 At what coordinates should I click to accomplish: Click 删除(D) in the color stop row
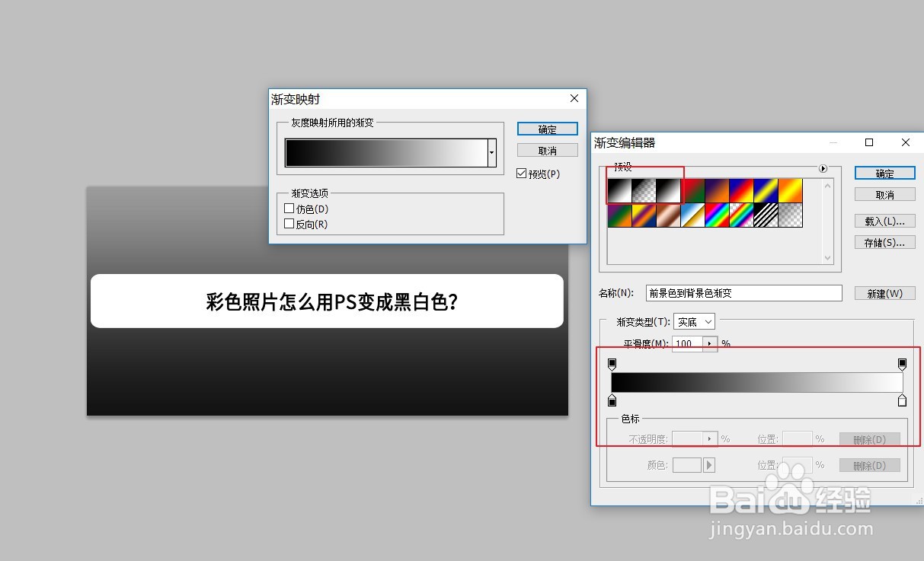pyautogui.click(x=869, y=465)
